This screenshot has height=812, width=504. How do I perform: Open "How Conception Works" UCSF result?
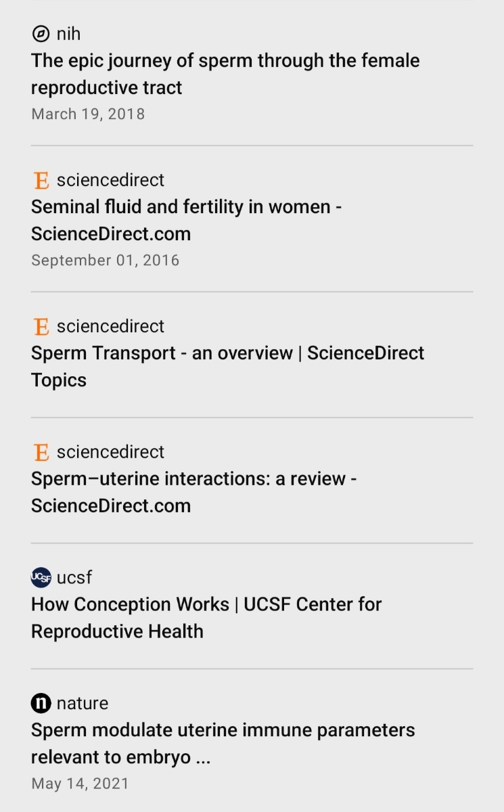click(x=206, y=618)
